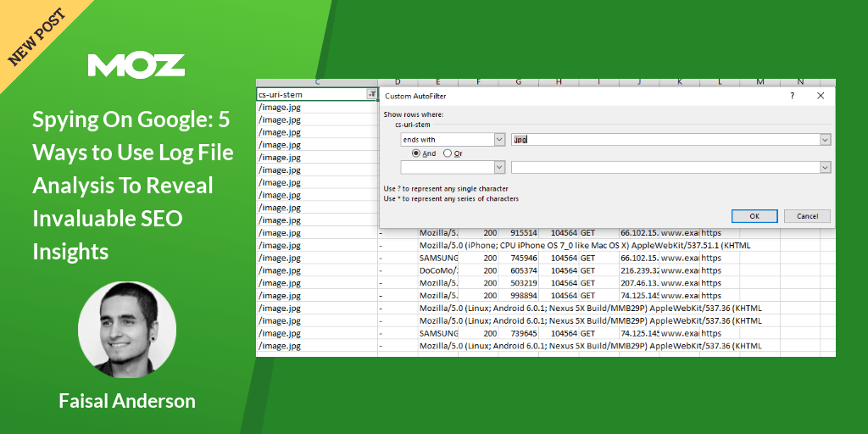Click the cell containing 915514
The width and height of the screenshot is (868, 434).
point(518,233)
